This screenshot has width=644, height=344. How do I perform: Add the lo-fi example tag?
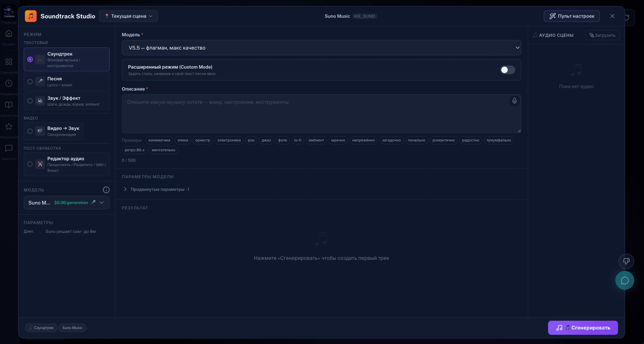click(297, 140)
